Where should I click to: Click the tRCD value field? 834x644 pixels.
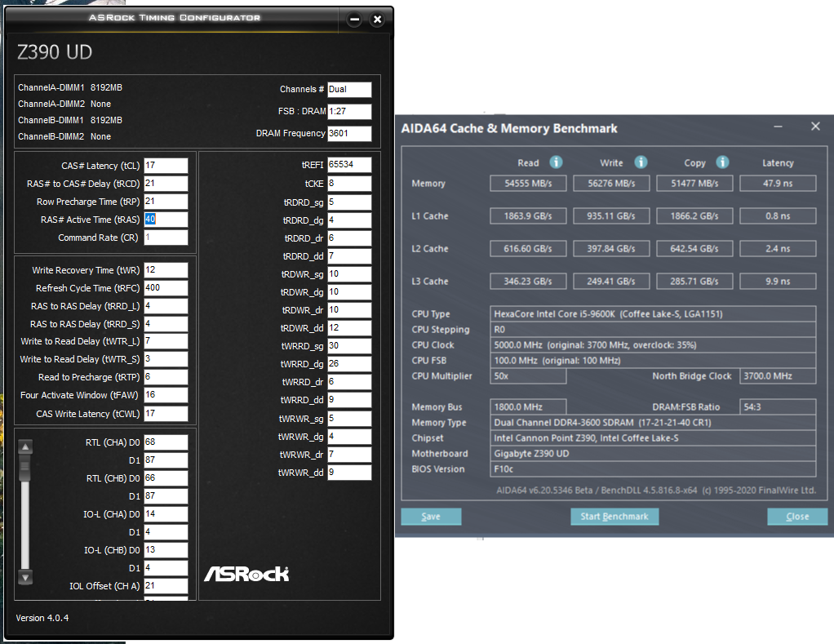pyautogui.click(x=166, y=184)
